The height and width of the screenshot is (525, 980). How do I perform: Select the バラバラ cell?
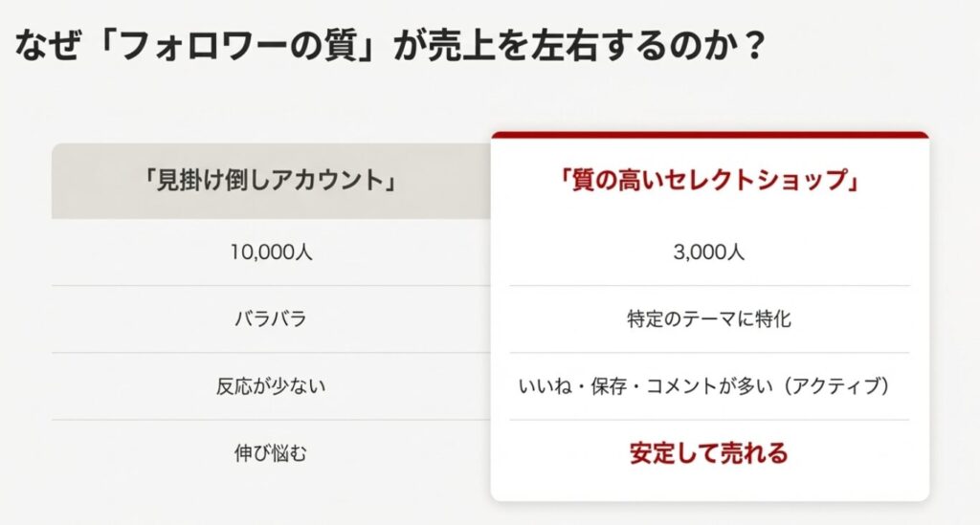point(271,319)
